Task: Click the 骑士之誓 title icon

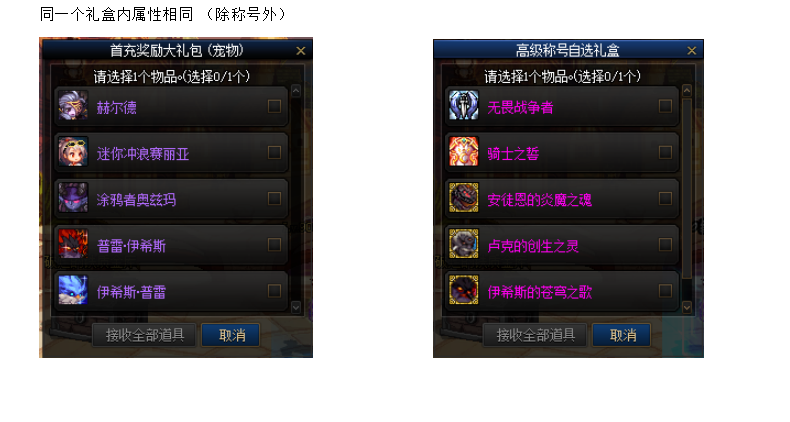Action: (464, 152)
